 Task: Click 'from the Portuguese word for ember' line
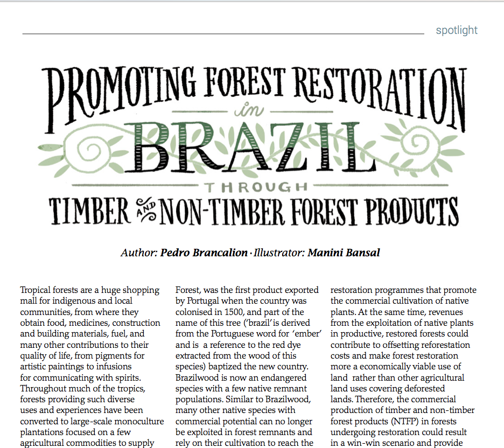[248, 334]
